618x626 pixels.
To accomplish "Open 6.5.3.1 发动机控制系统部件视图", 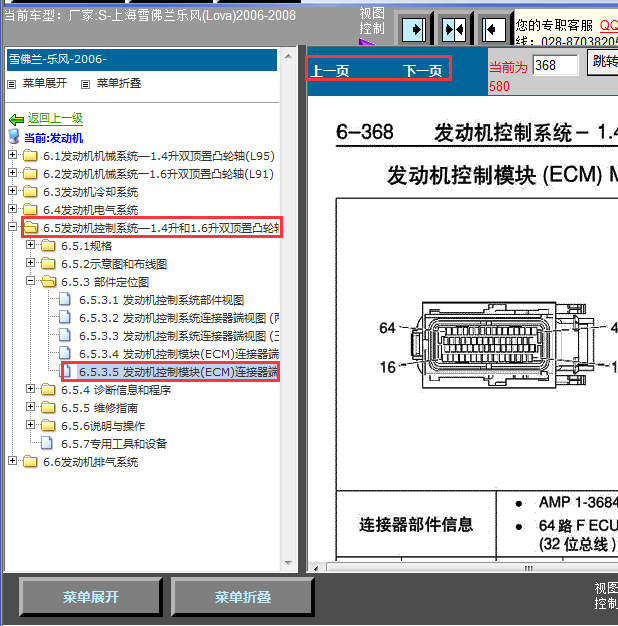I will pos(161,300).
